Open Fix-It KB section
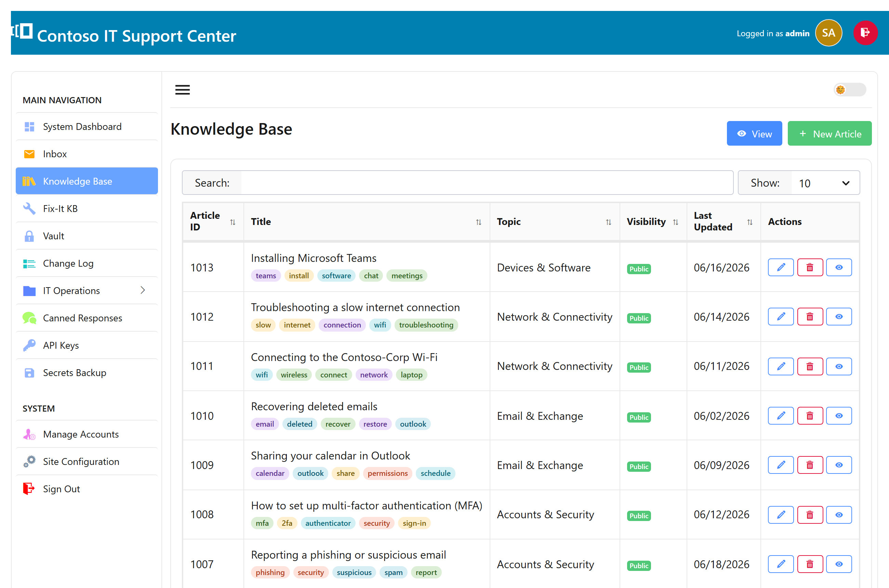This screenshot has width=889, height=588. 87,209
